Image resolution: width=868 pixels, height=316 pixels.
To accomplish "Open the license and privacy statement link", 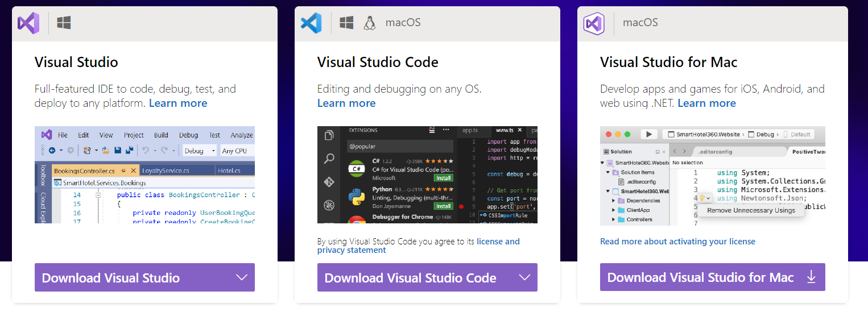I will point(498,242).
